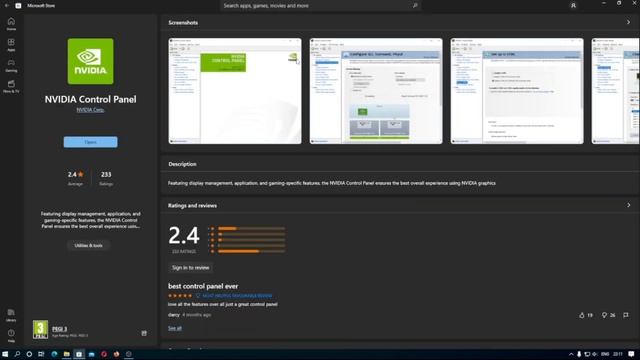Click the review title 'best control panel ever'
Viewport: 640px width, 360px height.
click(203, 286)
